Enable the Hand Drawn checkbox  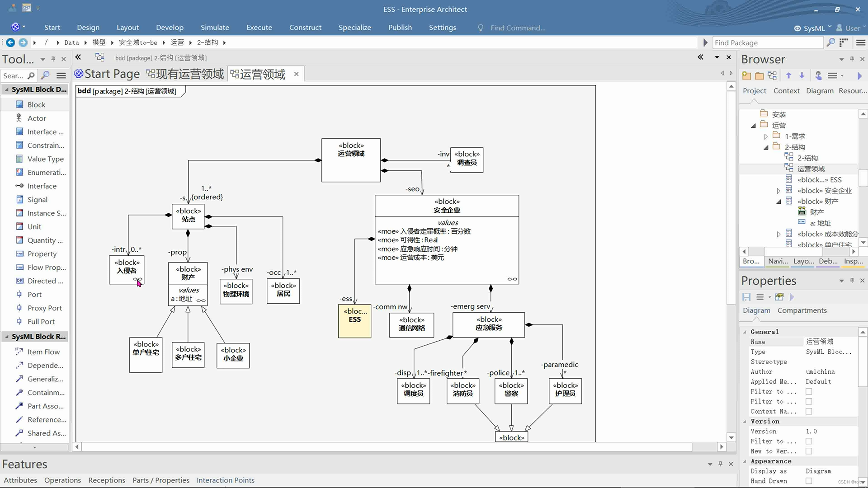809,481
